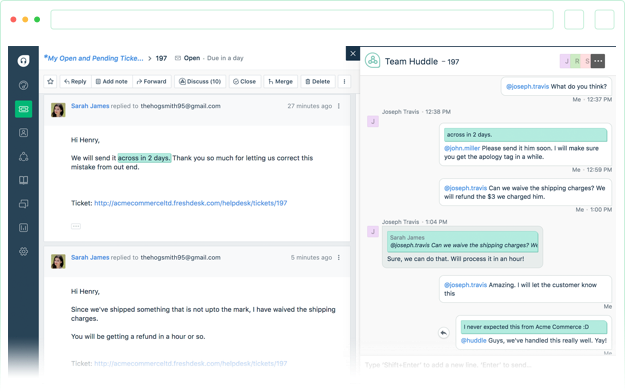Click Sarah James avatar in first reply
This screenshot has width=625, height=391.
pos(58,110)
